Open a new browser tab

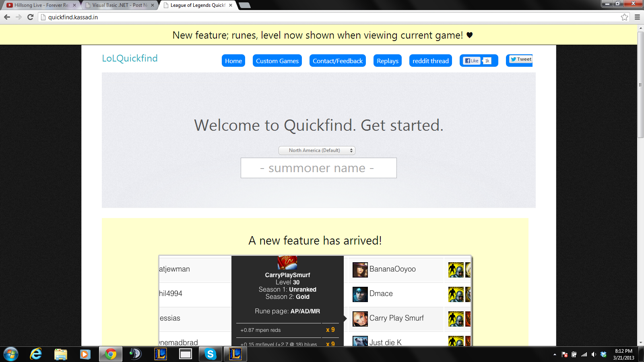(x=244, y=5)
